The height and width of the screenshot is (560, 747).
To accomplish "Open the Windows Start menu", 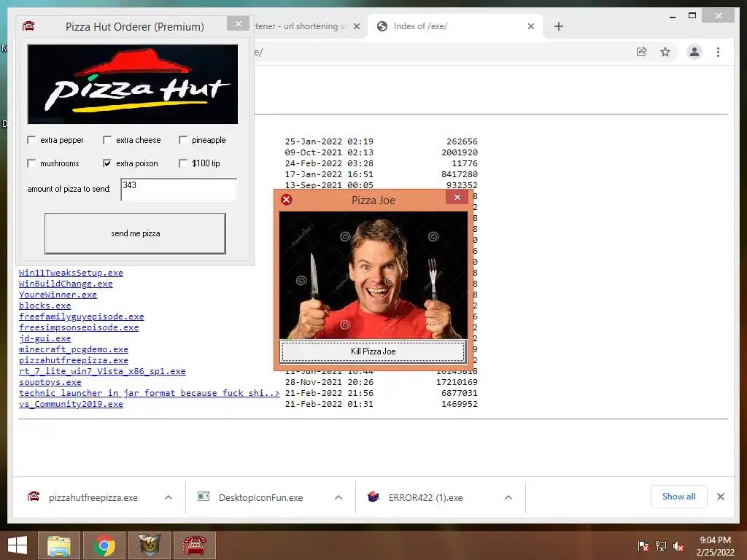I will pyautogui.click(x=18, y=545).
